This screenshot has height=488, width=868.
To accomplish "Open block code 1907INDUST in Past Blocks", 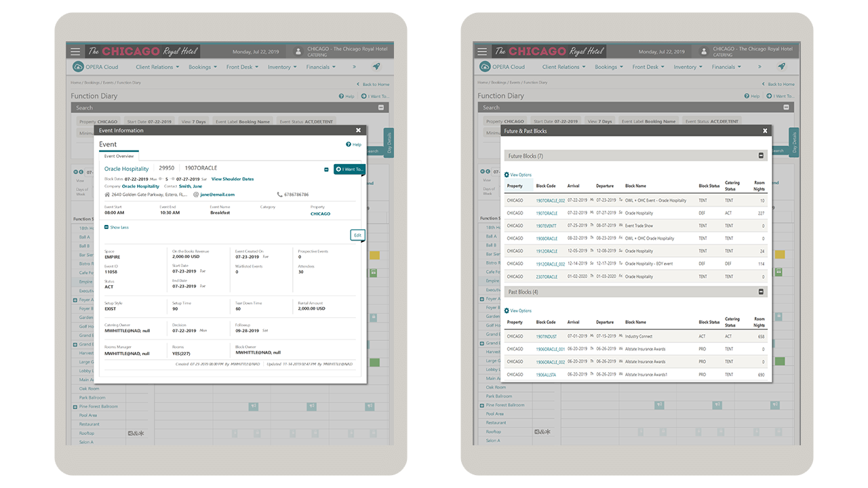I will [x=546, y=336].
